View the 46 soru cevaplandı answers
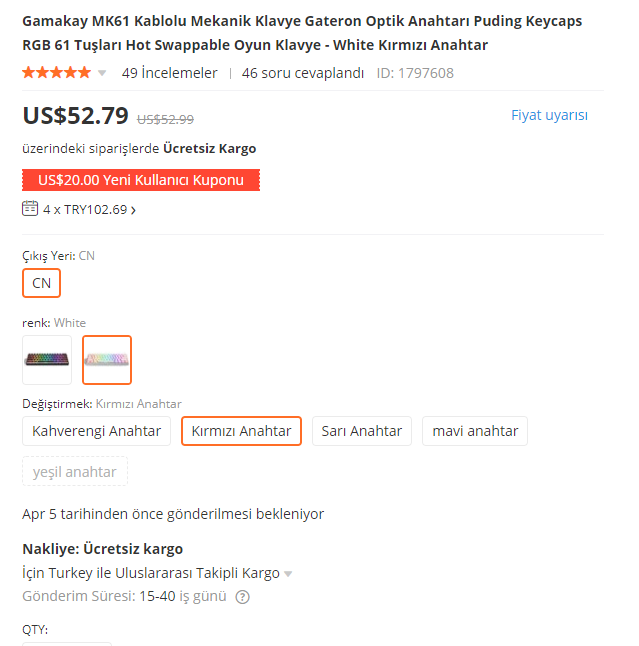Image resolution: width=639 pixels, height=646 pixels. 303,73
